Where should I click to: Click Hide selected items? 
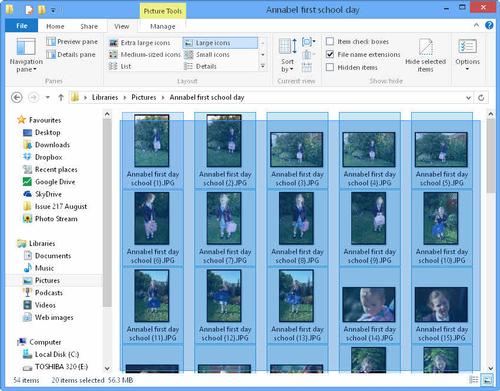click(x=425, y=55)
